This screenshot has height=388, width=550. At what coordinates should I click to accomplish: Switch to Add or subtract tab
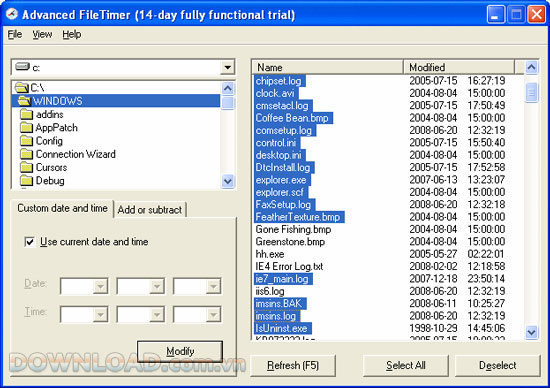(150, 210)
